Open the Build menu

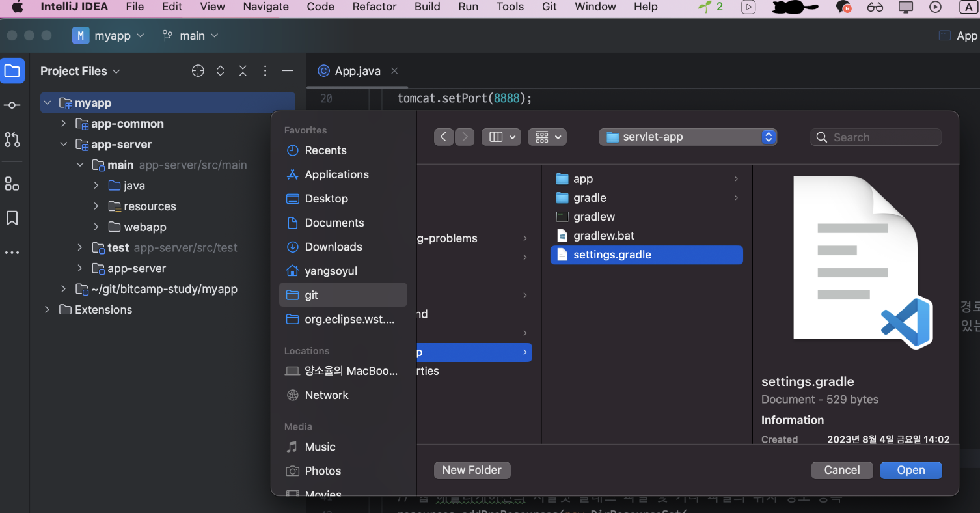click(x=427, y=7)
